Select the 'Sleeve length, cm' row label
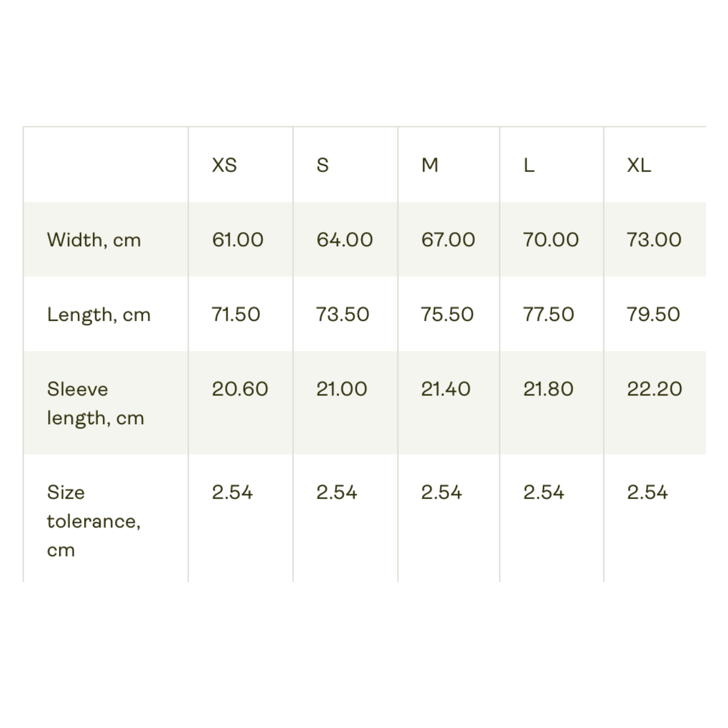The height and width of the screenshot is (728, 728). (x=96, y=403)
